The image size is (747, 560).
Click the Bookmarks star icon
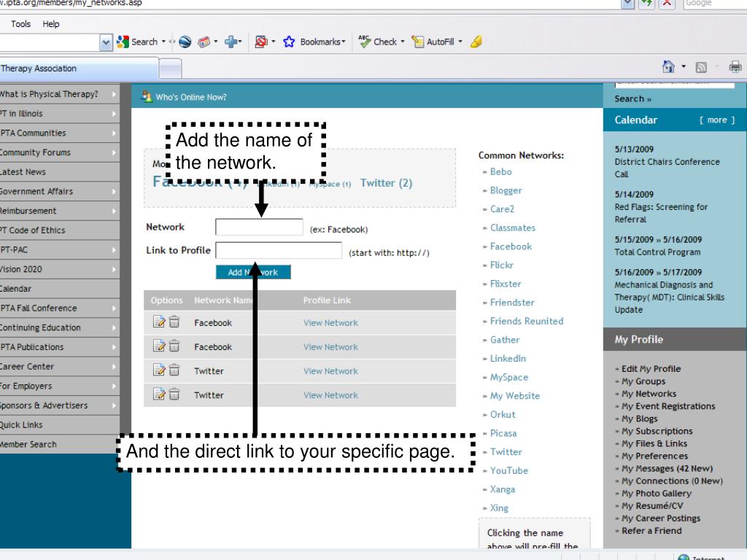click(x=289, y=42)
